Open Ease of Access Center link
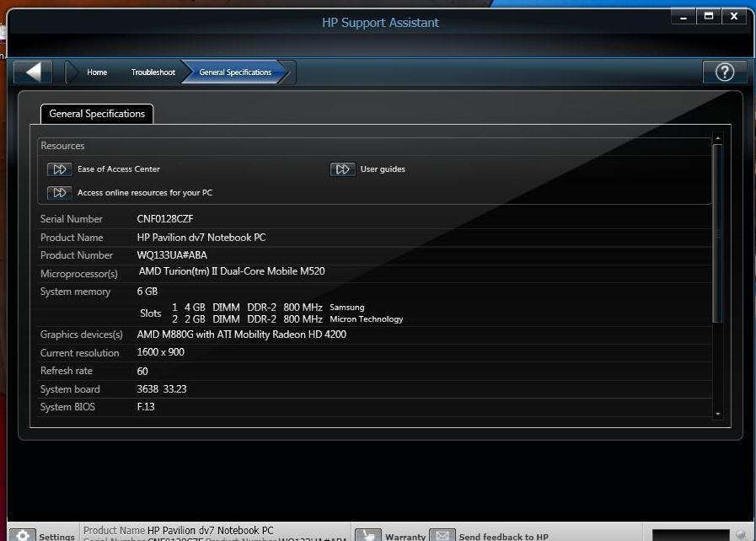The height and width of the screenshot is (541, 756). pos(119,169)
